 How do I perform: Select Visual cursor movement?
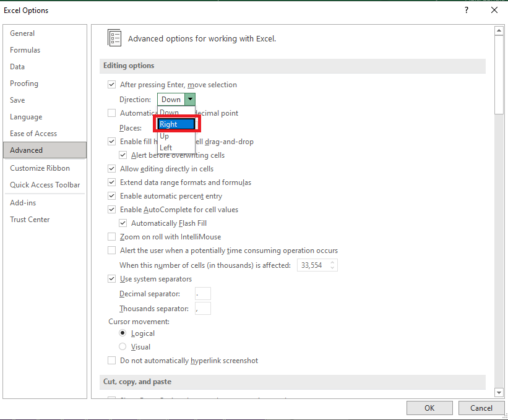(x=123, y=347)
